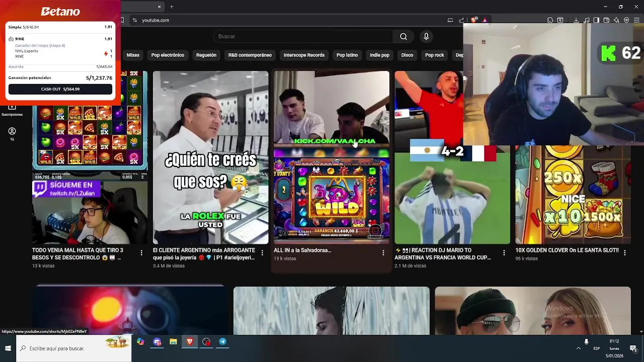Viewport: 644px width, 362px height.
Task: Activate voice search microphone icon
Action: click(x=426, y=36)
